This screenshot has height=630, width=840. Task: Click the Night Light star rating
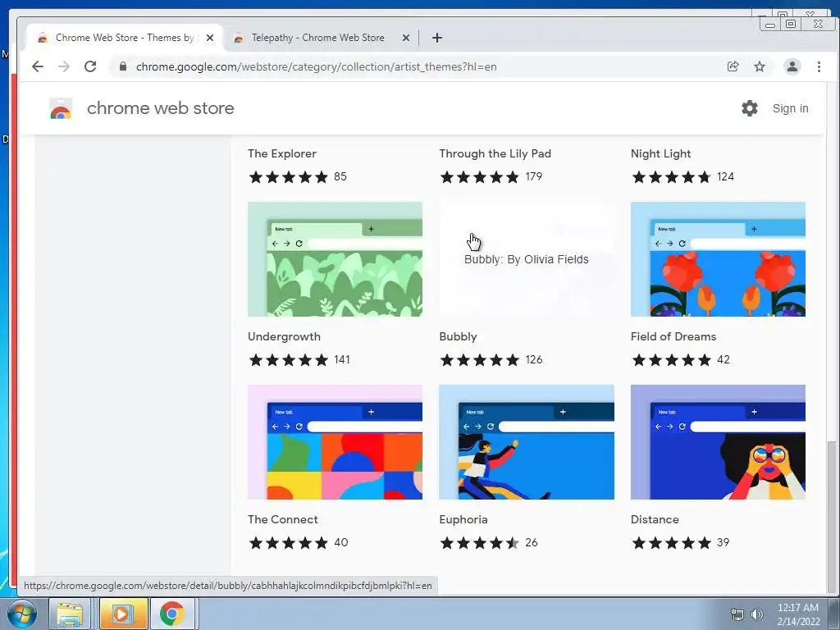[671, 177]
